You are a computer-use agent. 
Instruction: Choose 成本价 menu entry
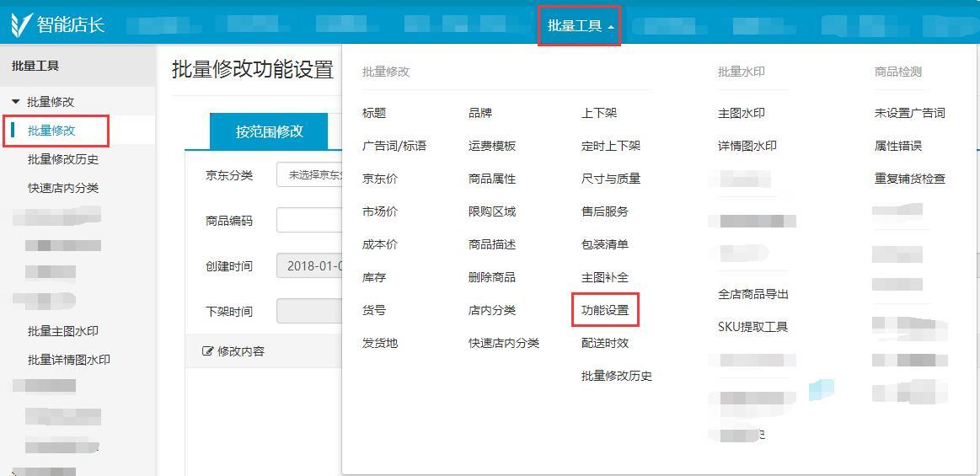coord(380,244)
